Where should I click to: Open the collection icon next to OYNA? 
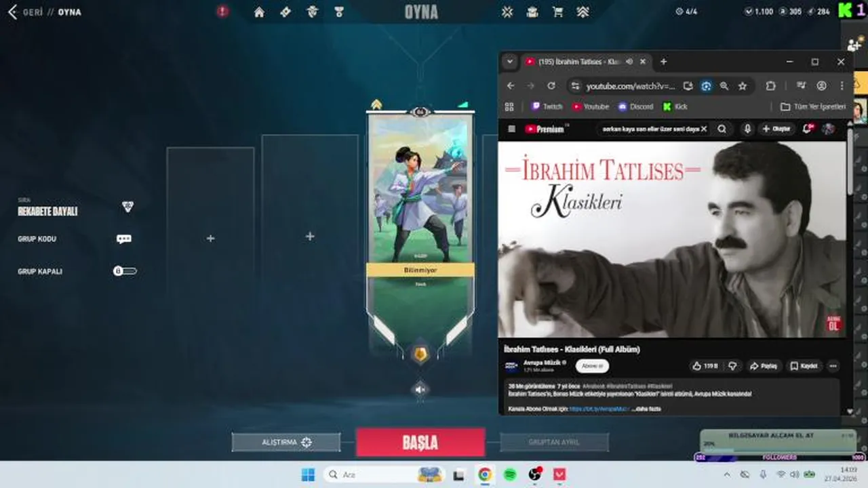pos(507,12)
